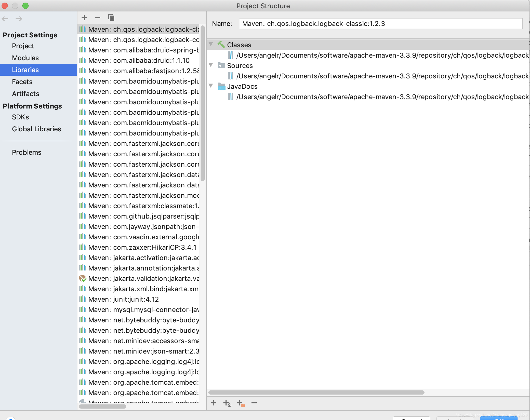The height and width of the screenshot is (420, 530).
Task: Click the forward navigation arrow
Action: [x=19, y=19]
